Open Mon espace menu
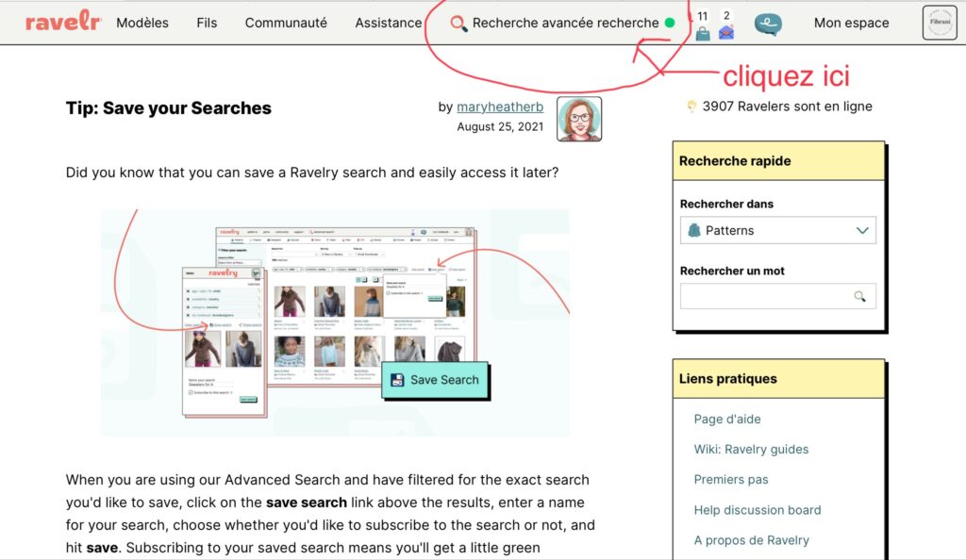The image size is (966, 560). pyautogui.click(x=852, y=23)
